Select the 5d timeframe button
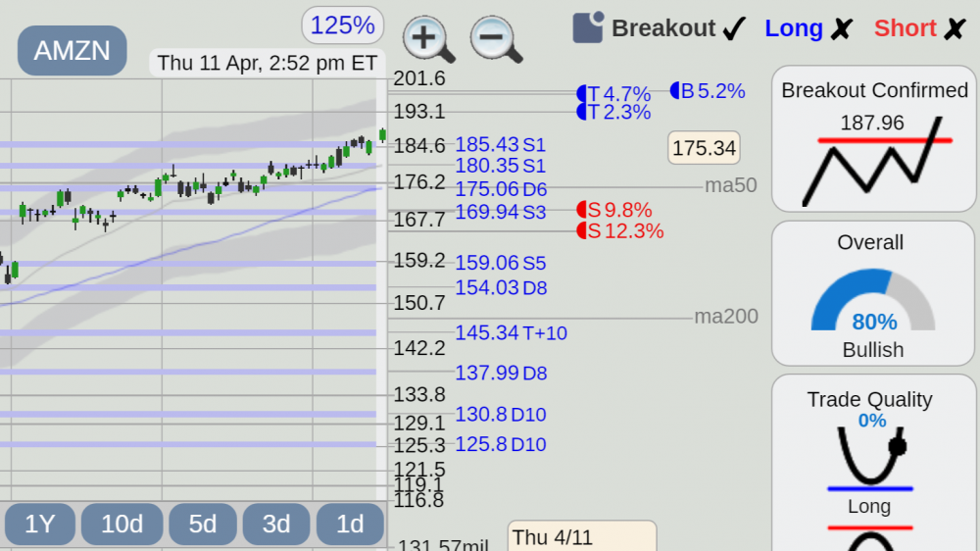 203,524
